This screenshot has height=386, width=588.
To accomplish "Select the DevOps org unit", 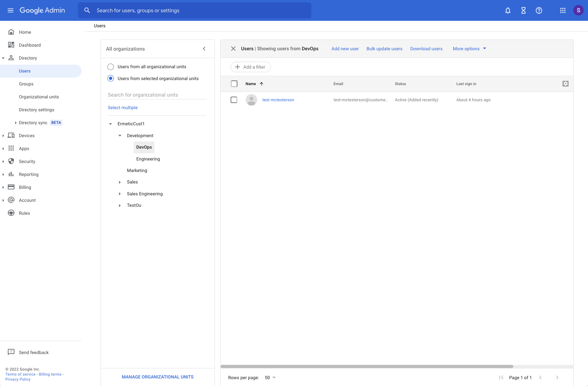I will pyautogui.click(x=144, y=147).
